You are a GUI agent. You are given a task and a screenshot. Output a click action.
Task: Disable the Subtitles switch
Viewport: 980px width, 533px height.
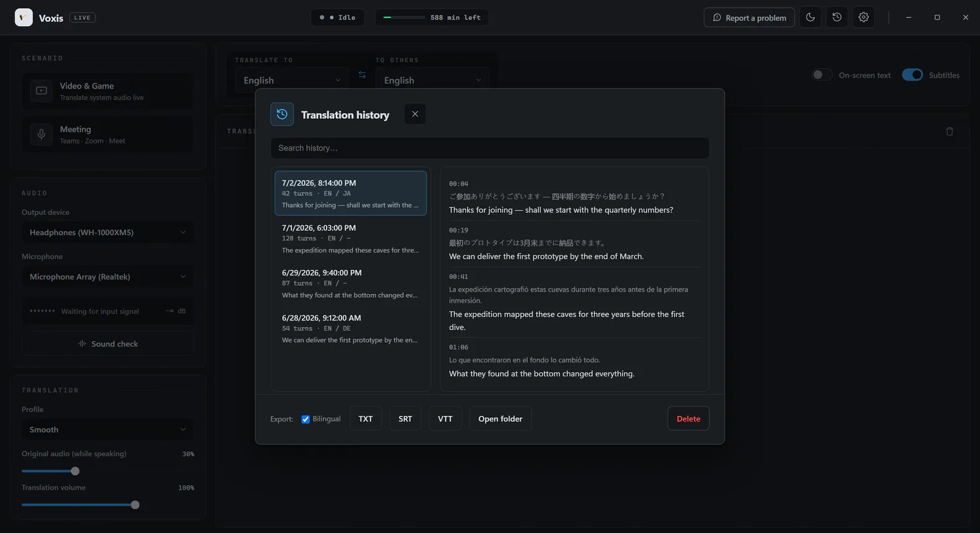coord(912,75)
